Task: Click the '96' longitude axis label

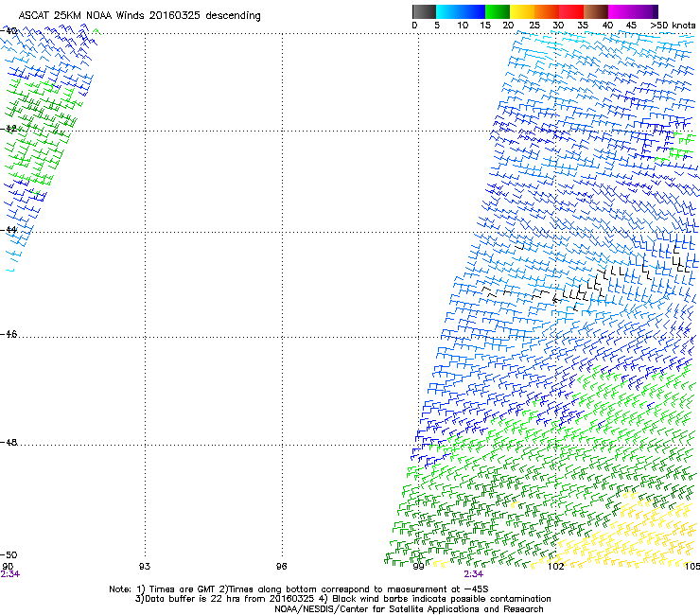Action: click(x=281, y=567)
